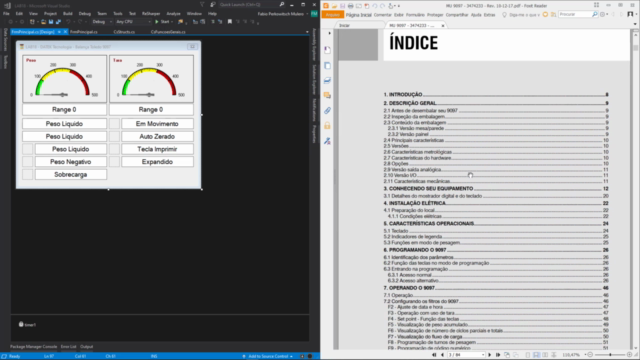The image size is (640, 360).
Task: Open the Start button options arrow
Action: [172, 22]
